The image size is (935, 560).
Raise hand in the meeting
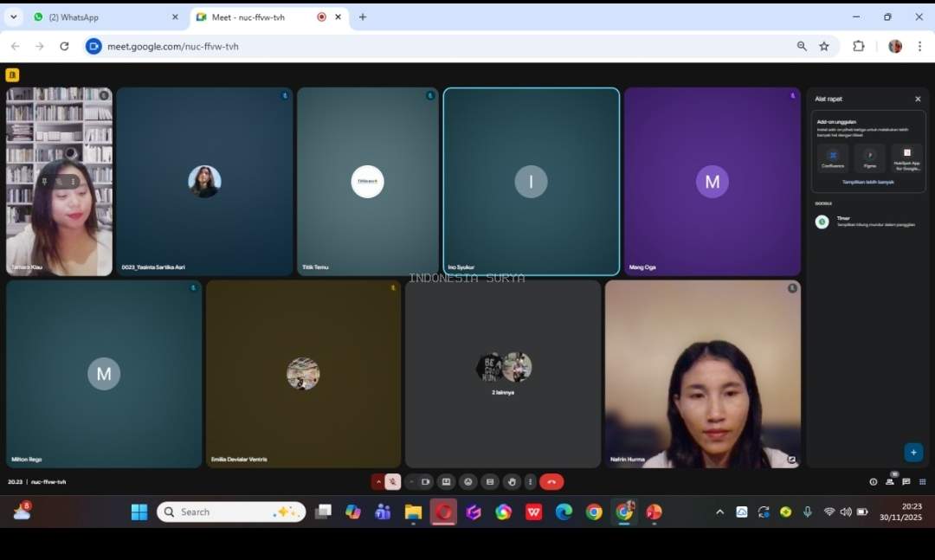pos(512,482)
